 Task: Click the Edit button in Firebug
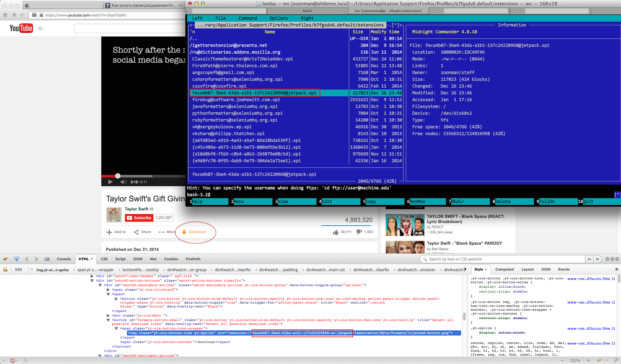[19, 269]
